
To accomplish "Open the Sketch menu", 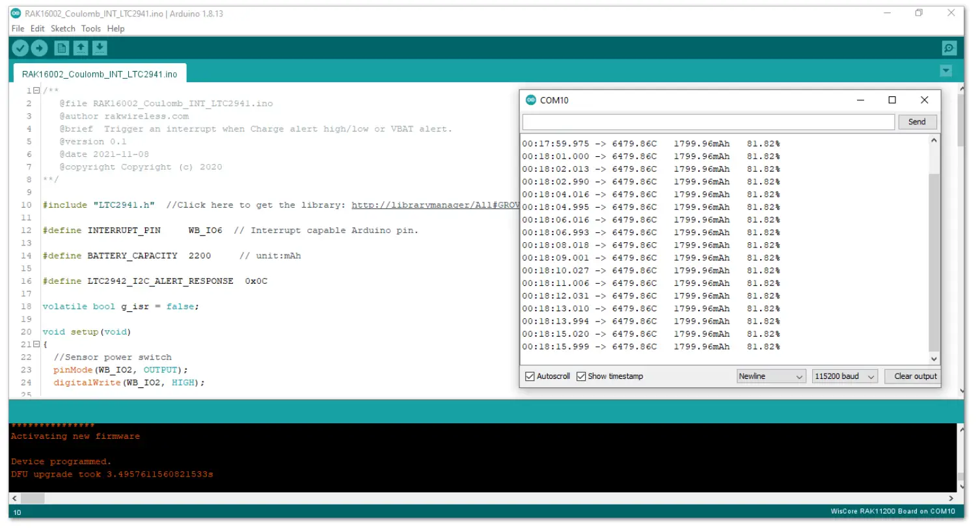I will point(63,29).
